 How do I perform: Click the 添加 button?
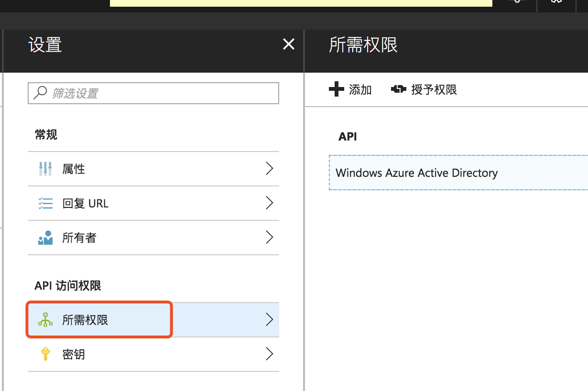coord(351,89)
